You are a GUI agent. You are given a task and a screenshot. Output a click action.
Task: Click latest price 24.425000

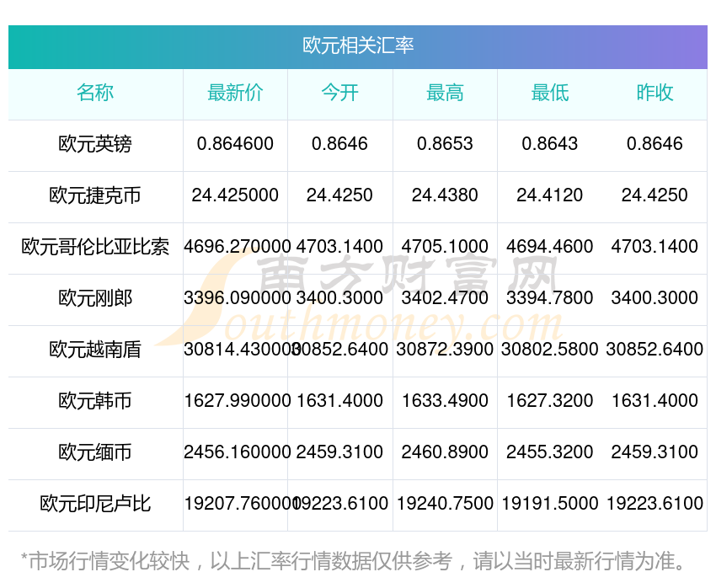click(x=235, y=195)
